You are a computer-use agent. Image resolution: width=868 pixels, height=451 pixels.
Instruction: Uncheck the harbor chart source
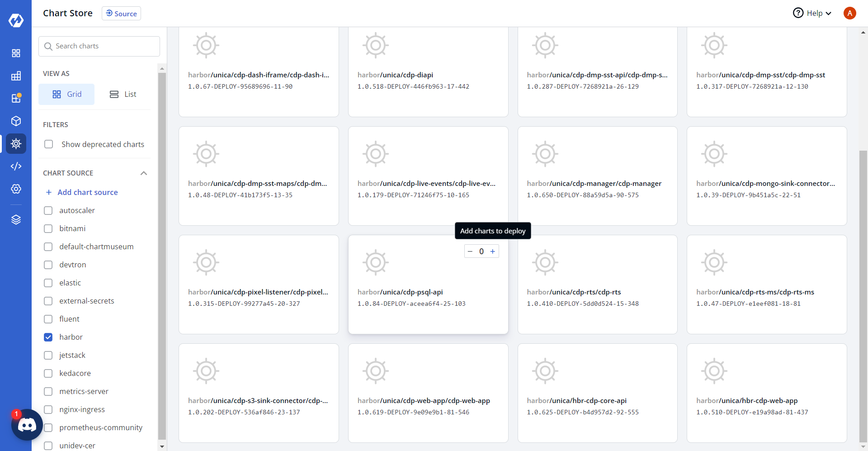[48, 337]
